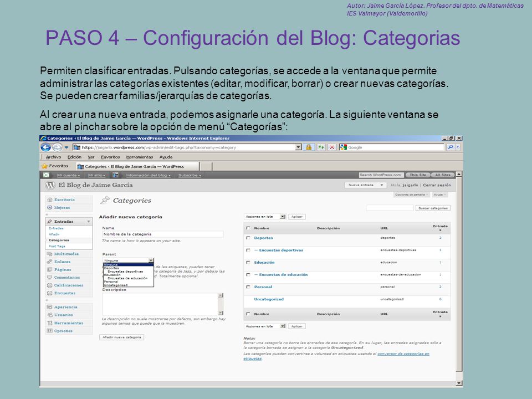Image resolution: width=532 pixels, height=399 pixels.
Task: Click the Calificaciones icon in sidebar
Action: [50, 285]
